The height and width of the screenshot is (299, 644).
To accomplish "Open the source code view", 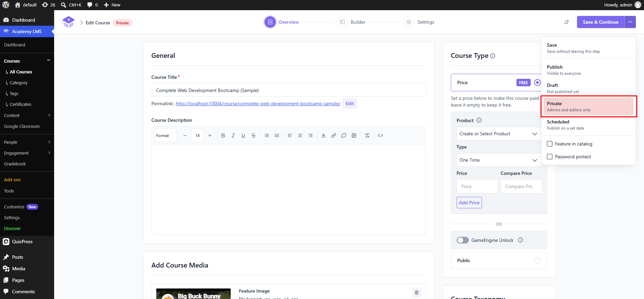I will tap(380, 136).
